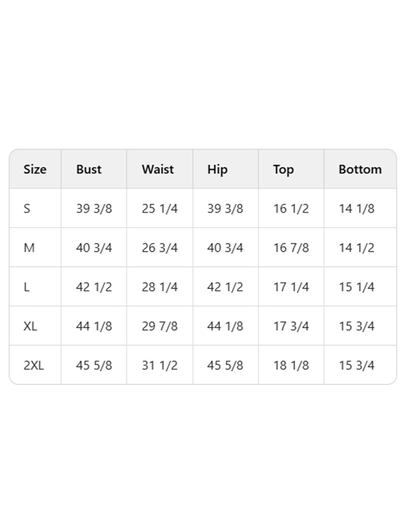Click the Size column header
Image resolution: width=405 pixels, height=532 pixels.
click(x=34, y=169)
